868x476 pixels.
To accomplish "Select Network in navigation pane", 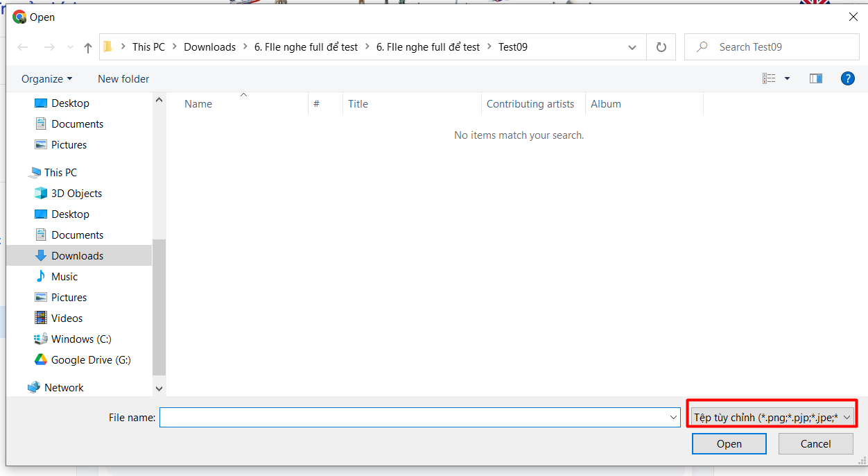I will pyautogui.click(x=64, y=387).
